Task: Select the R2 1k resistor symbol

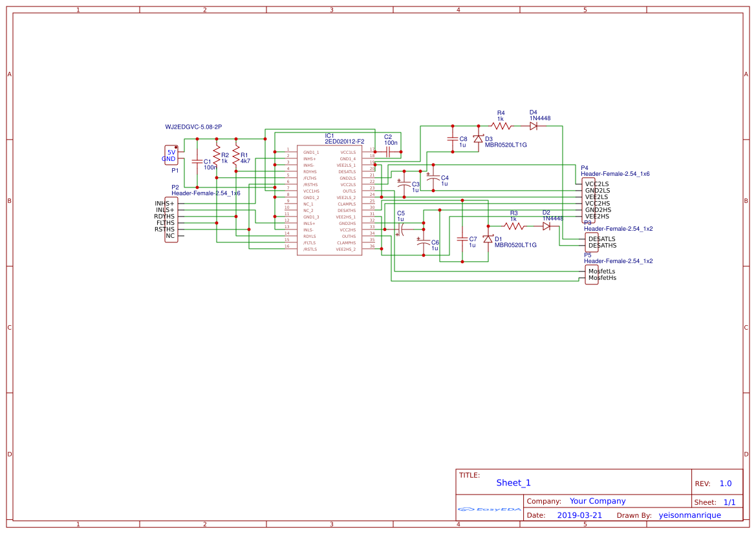Action: tap(217, 156)
